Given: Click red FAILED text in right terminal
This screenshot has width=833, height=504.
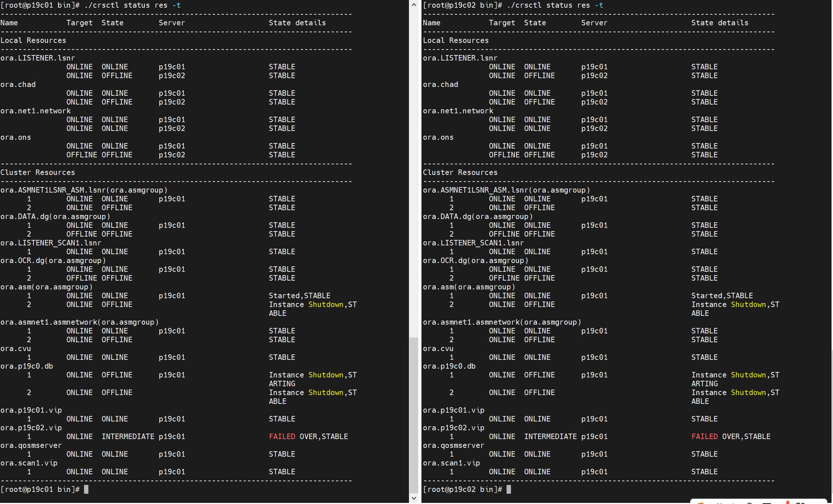Looking at the screenshot, I should tap(704, 437).
